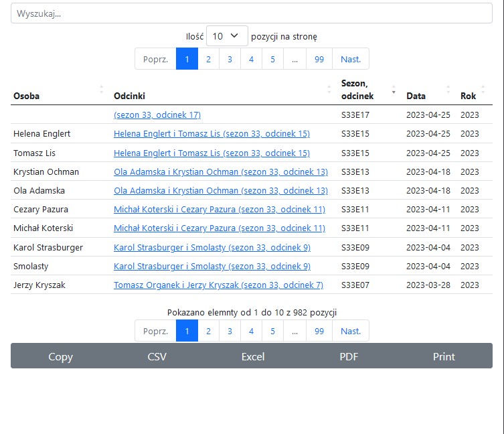
Task: Open the items per page dropdown
Action: click(x=227, y=37)
